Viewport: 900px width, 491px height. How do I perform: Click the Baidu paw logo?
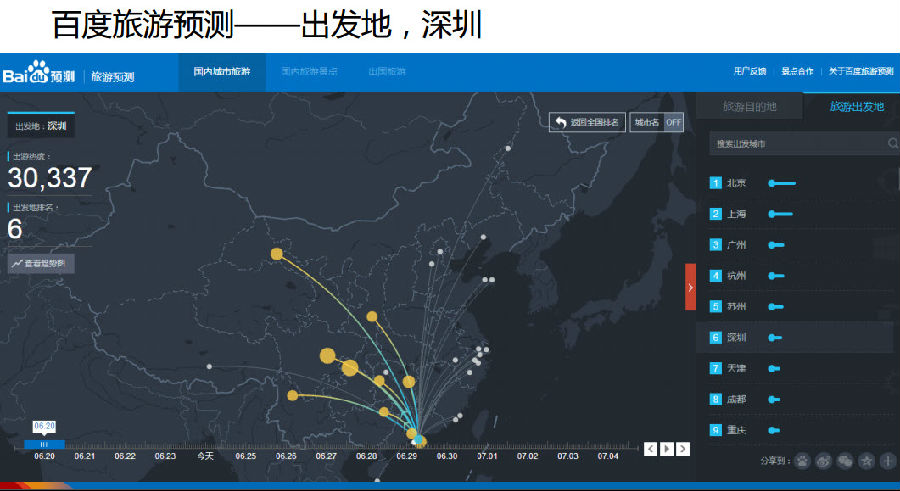(x=38, y=73)
